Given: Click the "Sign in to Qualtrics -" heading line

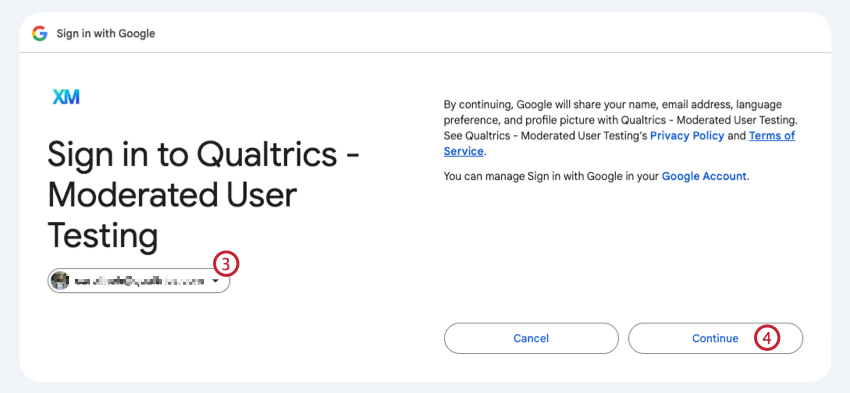Looking at the screenshot, I should coord(204,155).
